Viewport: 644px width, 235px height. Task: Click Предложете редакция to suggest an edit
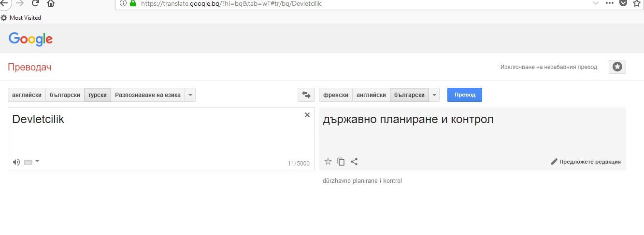(x=586, y=162)
